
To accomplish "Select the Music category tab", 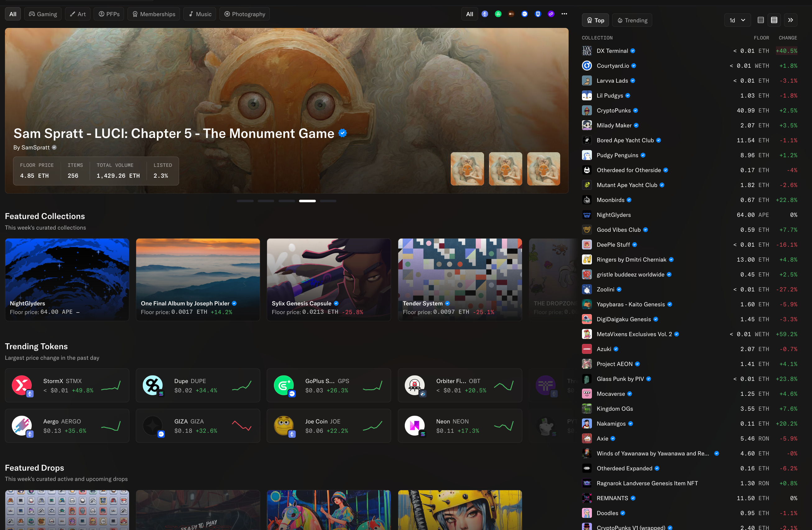I will tap(200, 14).
